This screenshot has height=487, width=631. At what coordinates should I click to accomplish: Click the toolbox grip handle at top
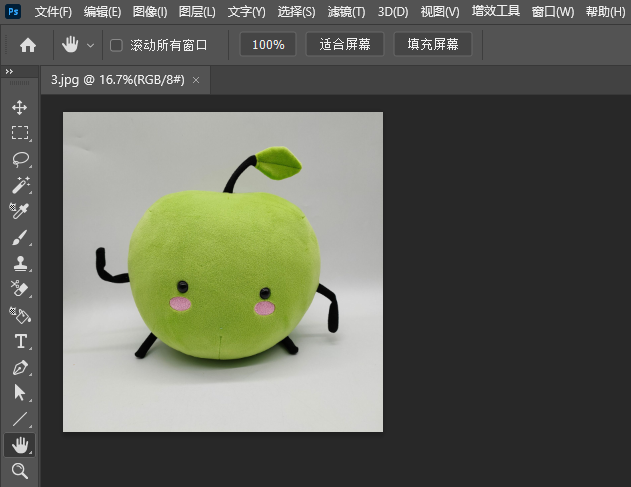pos(19,83)
